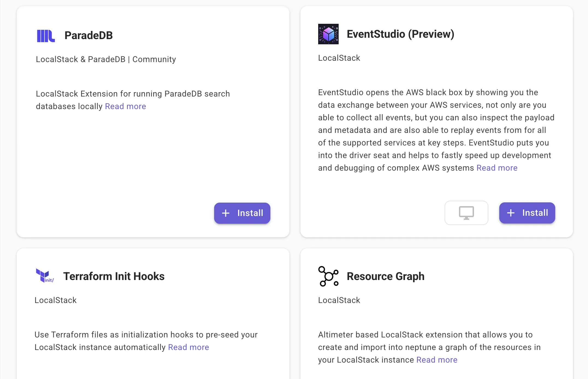Click the plus icon on ParadeDB Install button
Screen dimensions: 588x379
point(226,213)
